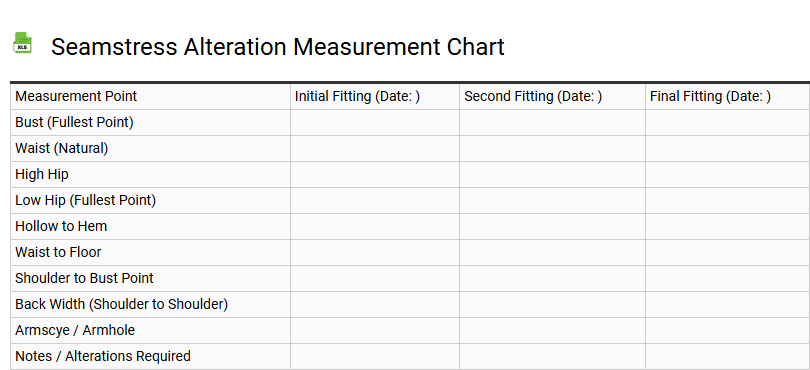810x370 pixels.
Task: Click the 'Shoulder to Bust Point' row label
Action: click(x=84, y=278)
